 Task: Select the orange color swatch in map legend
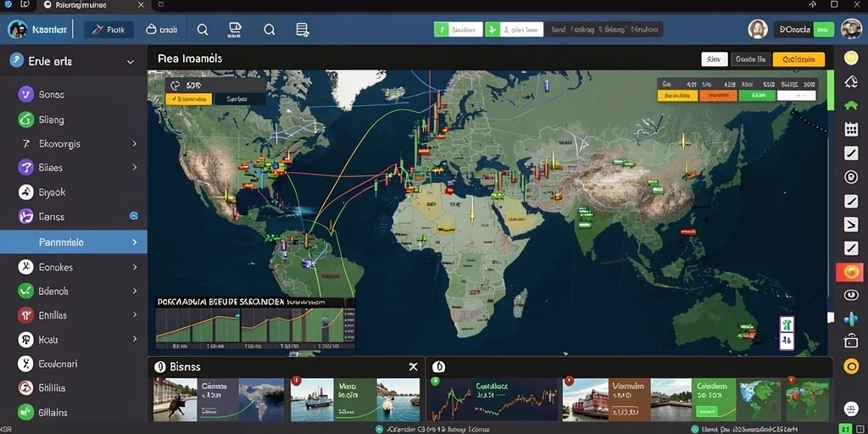click(x=718, y=96)
